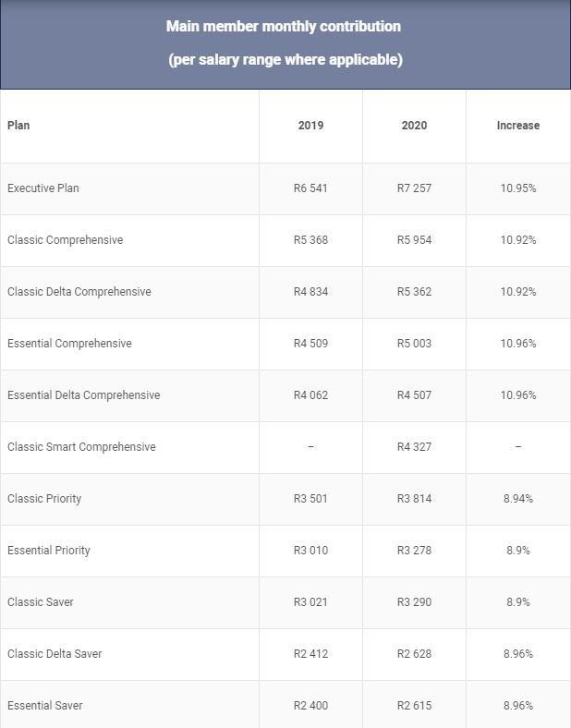Select the Classic Saver row label
This screenshot has width=571, height=728.
[x=41, y=602]
